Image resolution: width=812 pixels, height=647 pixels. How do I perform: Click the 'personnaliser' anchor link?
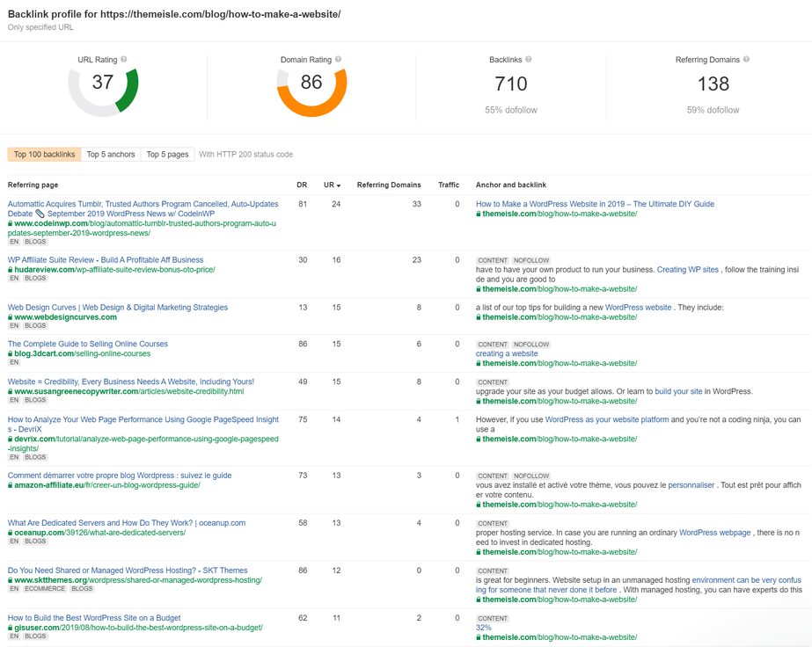691,485
